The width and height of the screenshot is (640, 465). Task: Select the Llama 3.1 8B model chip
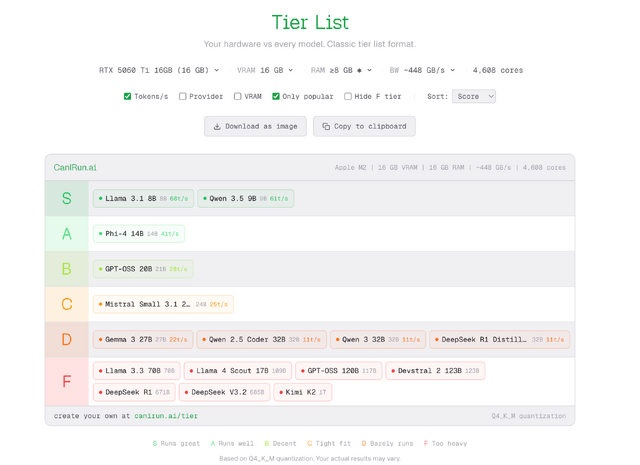coord(143,199)
